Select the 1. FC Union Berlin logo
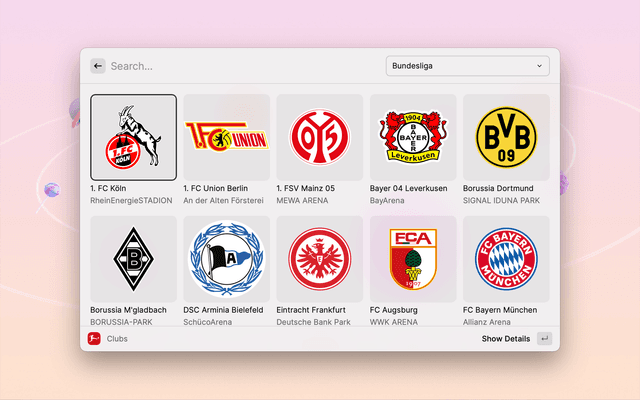 [227, 137]
